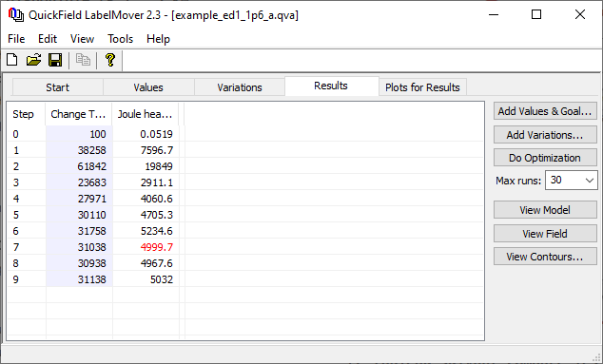Select cell value 5234.6
The height and width of the screenshot is (364, 603).
(x=157, y=231)
